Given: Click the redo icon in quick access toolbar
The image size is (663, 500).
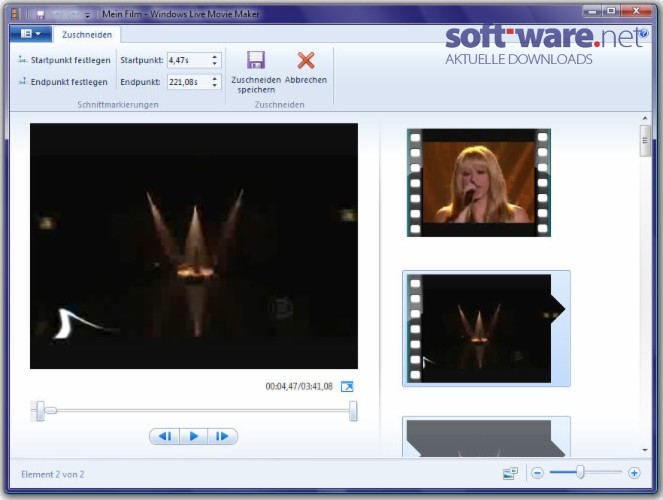Looking at the screenshot, I should click(73, 15).
